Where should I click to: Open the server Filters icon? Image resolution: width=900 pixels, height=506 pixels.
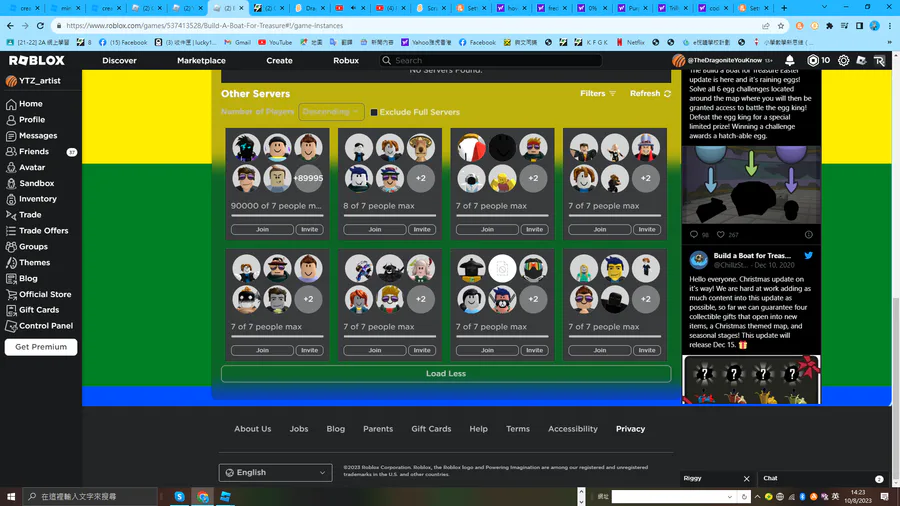[612, 94]
